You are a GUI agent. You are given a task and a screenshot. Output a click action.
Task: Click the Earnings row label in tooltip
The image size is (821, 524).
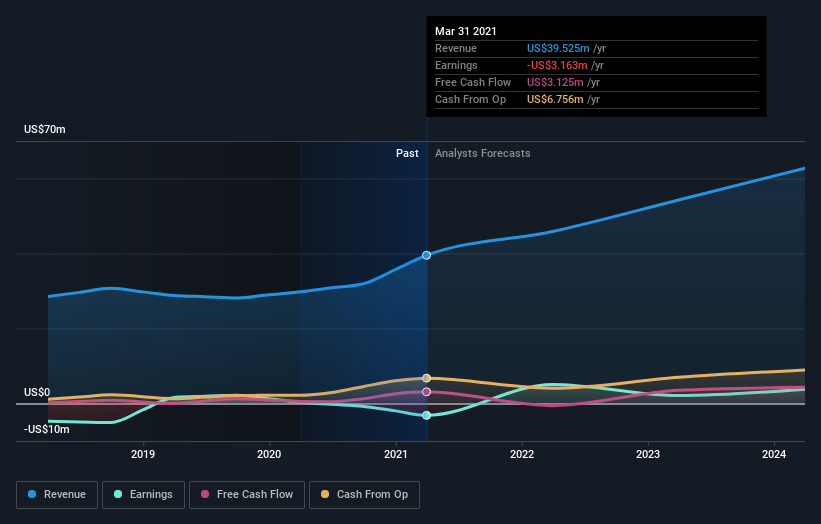tap(456, 65)
